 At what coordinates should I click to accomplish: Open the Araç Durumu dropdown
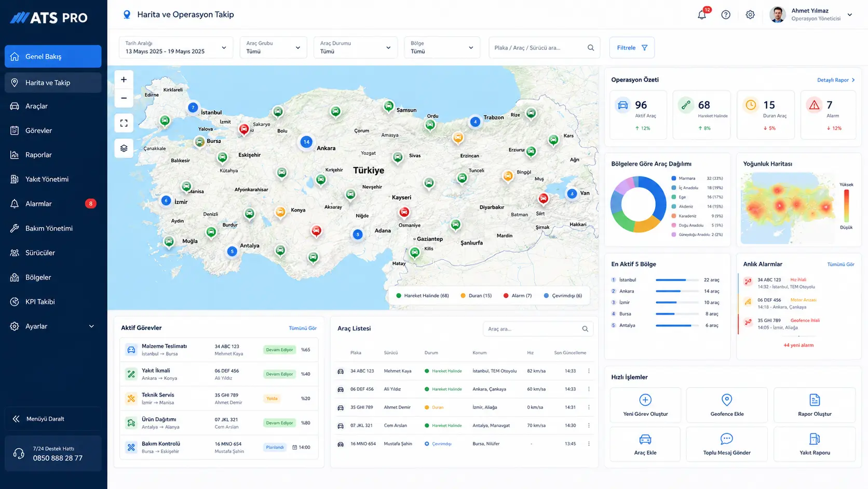pos(356,47)
